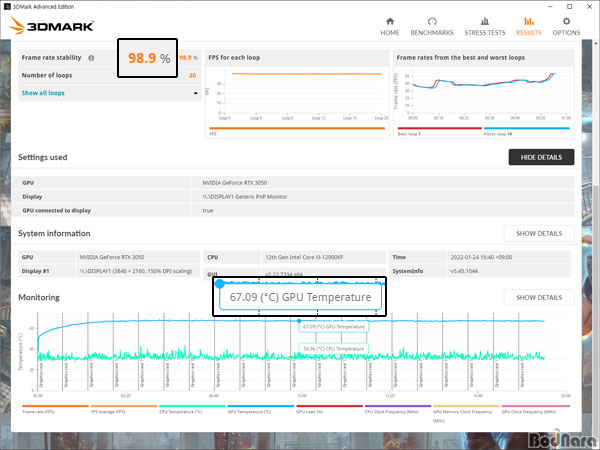Click the FPS for each loop chart
The image size is (600, 450).
(x=297, y=94)
